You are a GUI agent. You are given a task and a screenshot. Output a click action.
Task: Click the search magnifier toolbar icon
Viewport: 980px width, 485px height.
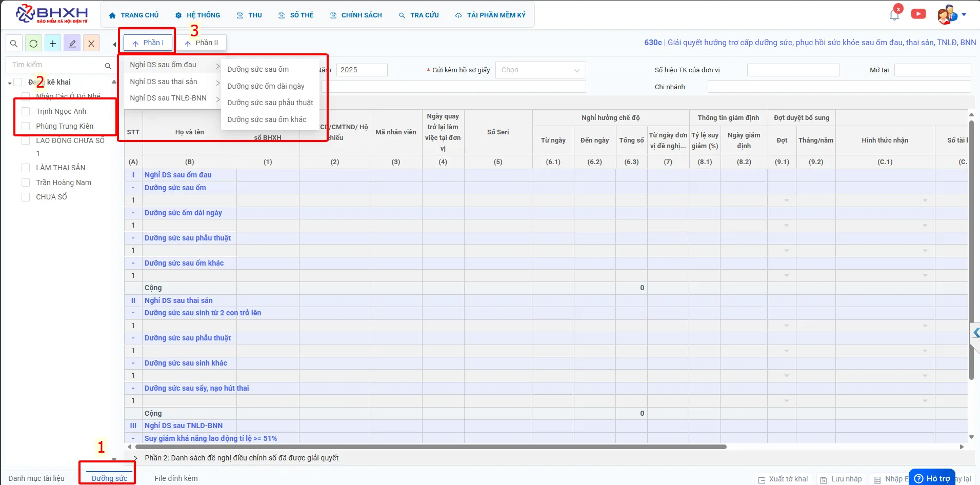click(x=14, y=44)
